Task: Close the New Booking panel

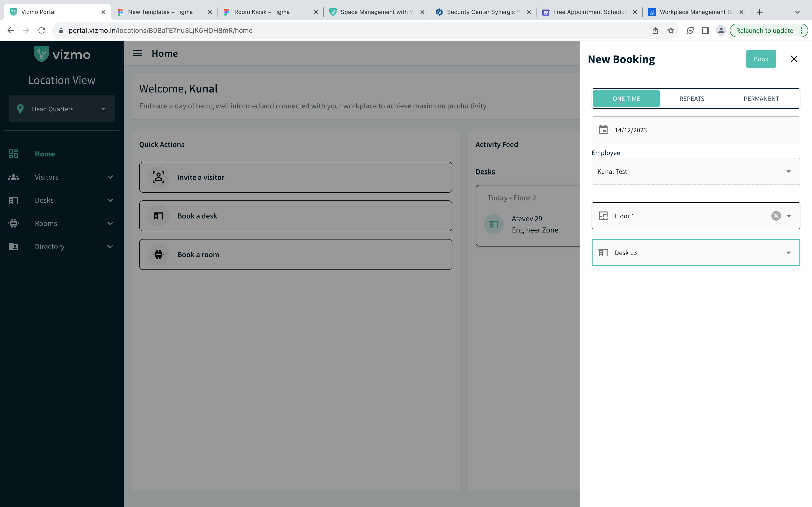Action: coord(794,59)
